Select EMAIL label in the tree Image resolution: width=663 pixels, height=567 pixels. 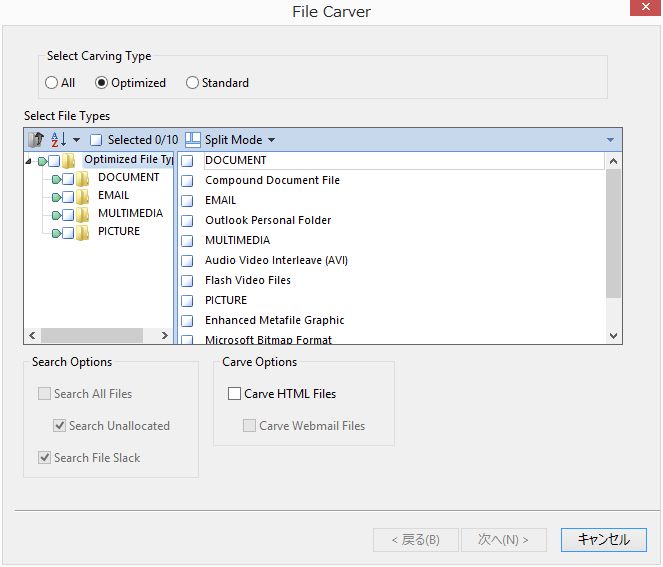(x=113, y=195)
